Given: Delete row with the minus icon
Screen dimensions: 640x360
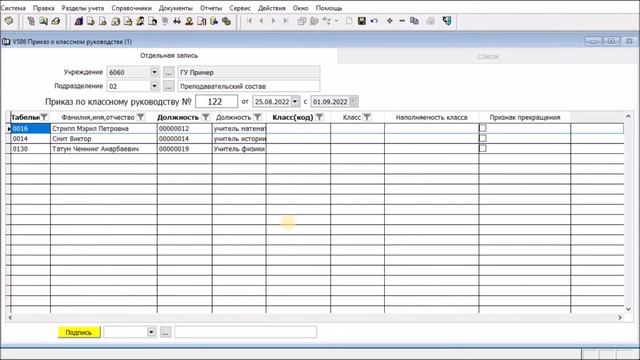Looking at the screenshot, I should [402, 21].
